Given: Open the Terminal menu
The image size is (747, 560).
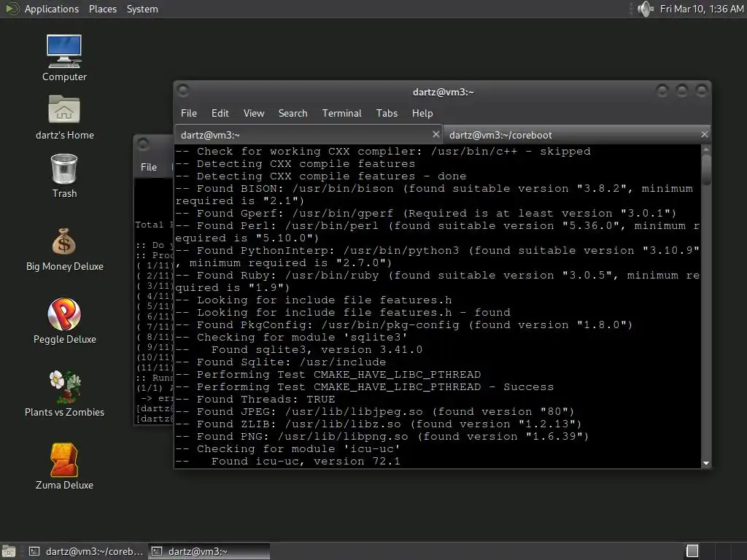Looking at the screenshot, I should [x=341, y=113].
